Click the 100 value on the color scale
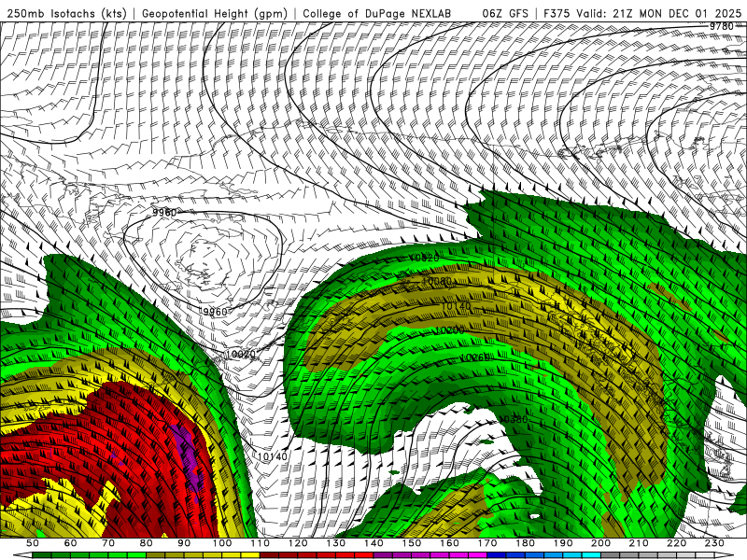The height and width of the screenshot is (560, 747). (222, 543)
